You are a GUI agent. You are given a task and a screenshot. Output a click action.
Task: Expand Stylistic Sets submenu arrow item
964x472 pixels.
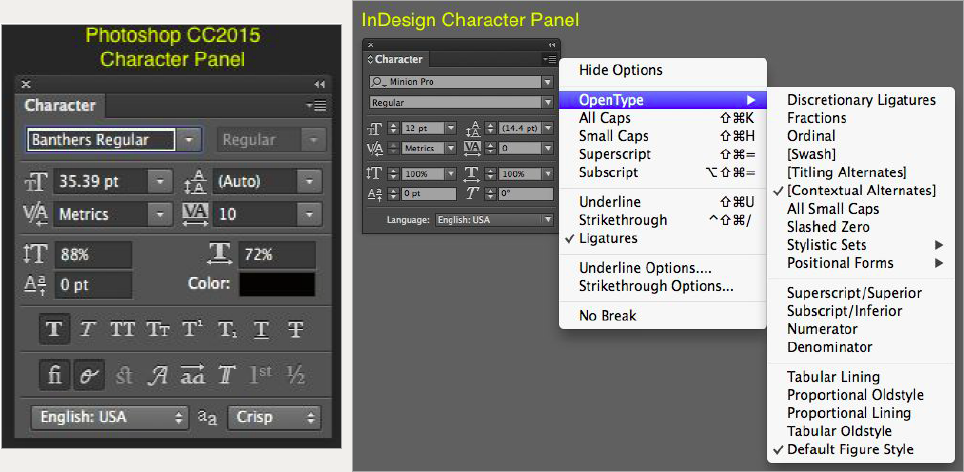[861, 245]
